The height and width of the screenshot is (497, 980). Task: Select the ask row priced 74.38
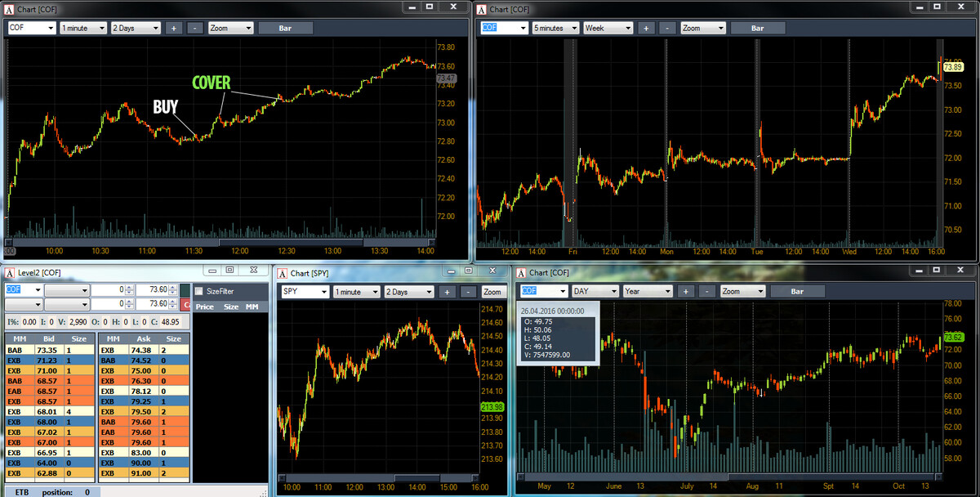(x=144, y=350)
